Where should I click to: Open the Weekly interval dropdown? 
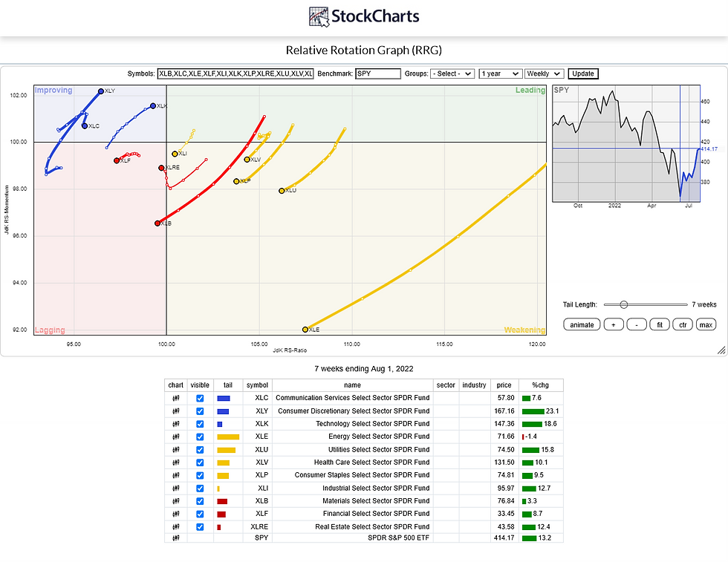coord(544,73)
